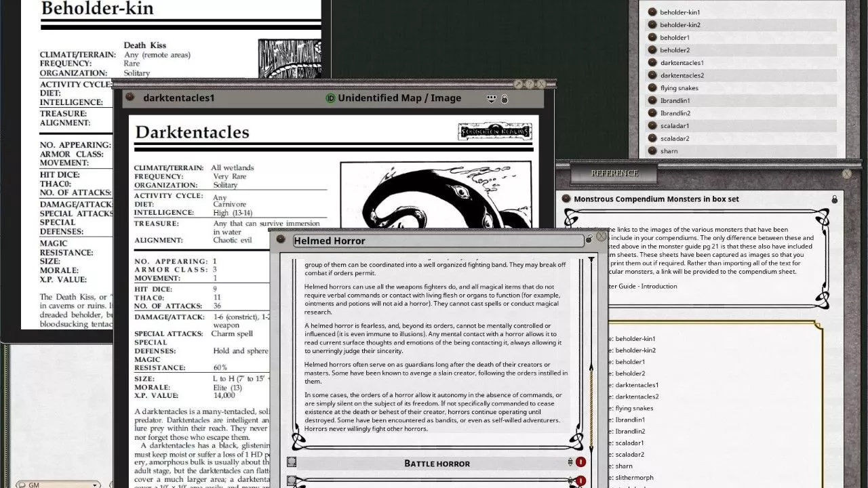The image size is (868, 488).
Task: Click the green ID identification icon
Action: coord(330,98)
